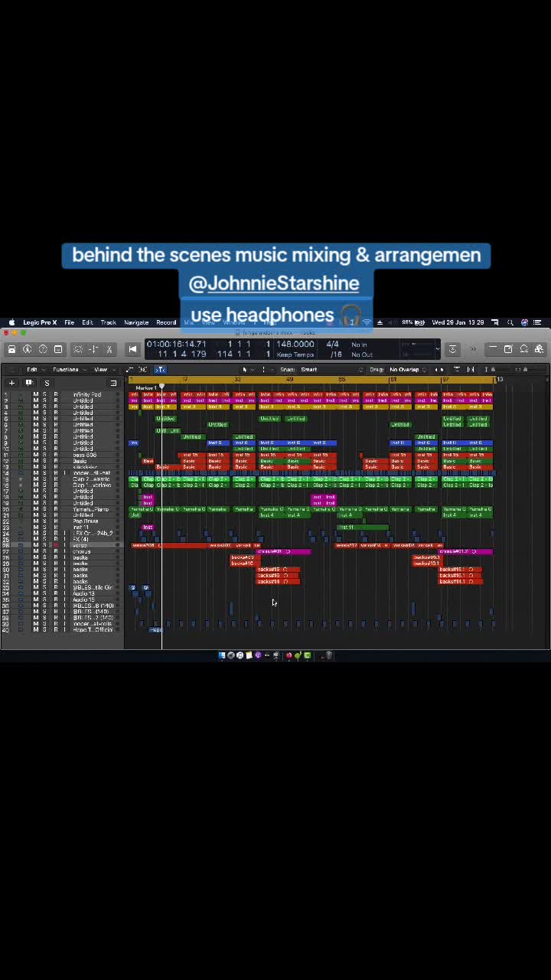Open Smart Controls in control bar

point(77,349)
